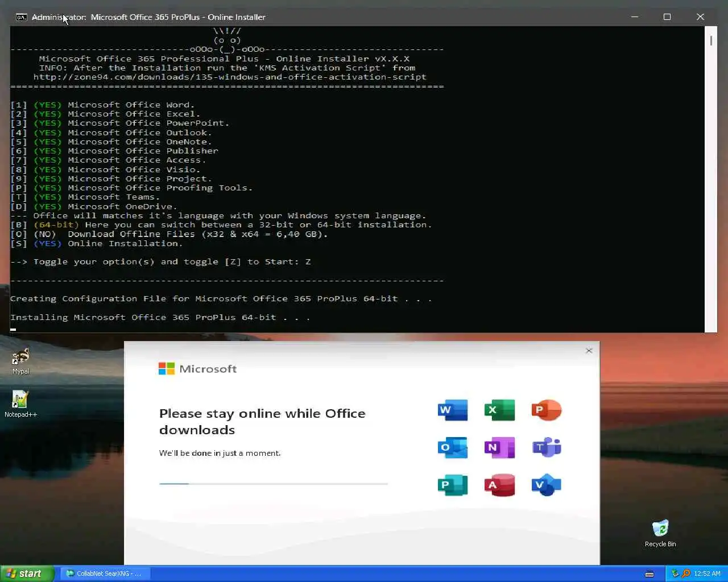
Task: Click the '[1] (YES) Microsoft Office Word' line
Action: coord(102,105)
